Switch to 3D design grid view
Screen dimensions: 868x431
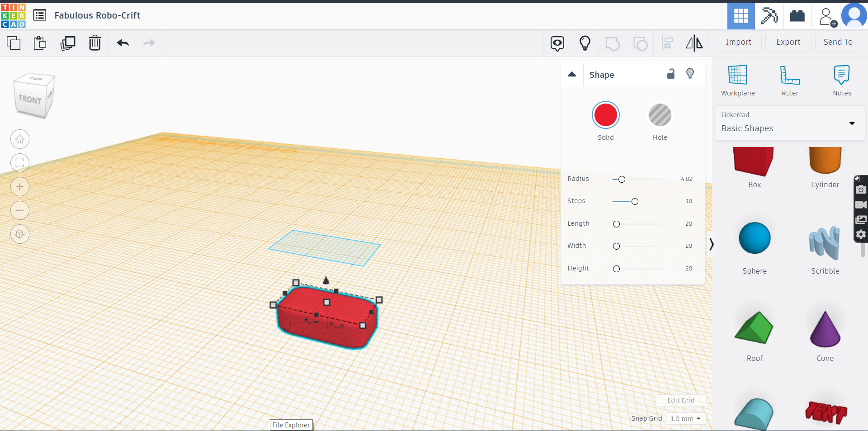(741, 16)
